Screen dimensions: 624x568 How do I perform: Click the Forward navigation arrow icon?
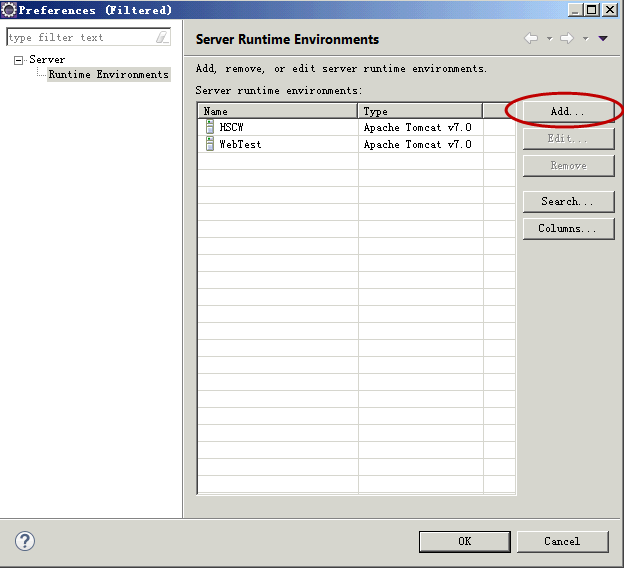(x=567, y=39)
